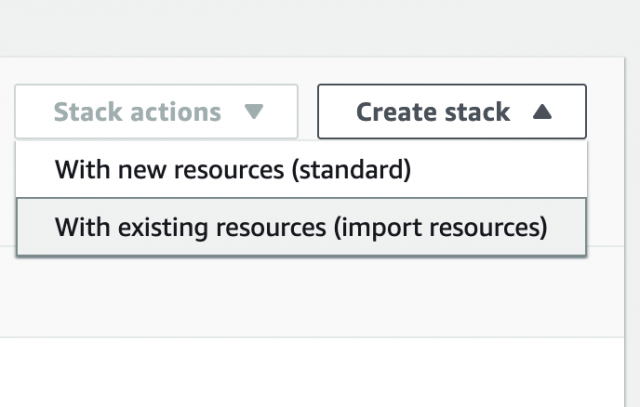Click the "import resources" text in the menu
The image size is (640, 407).
[444, 227]
